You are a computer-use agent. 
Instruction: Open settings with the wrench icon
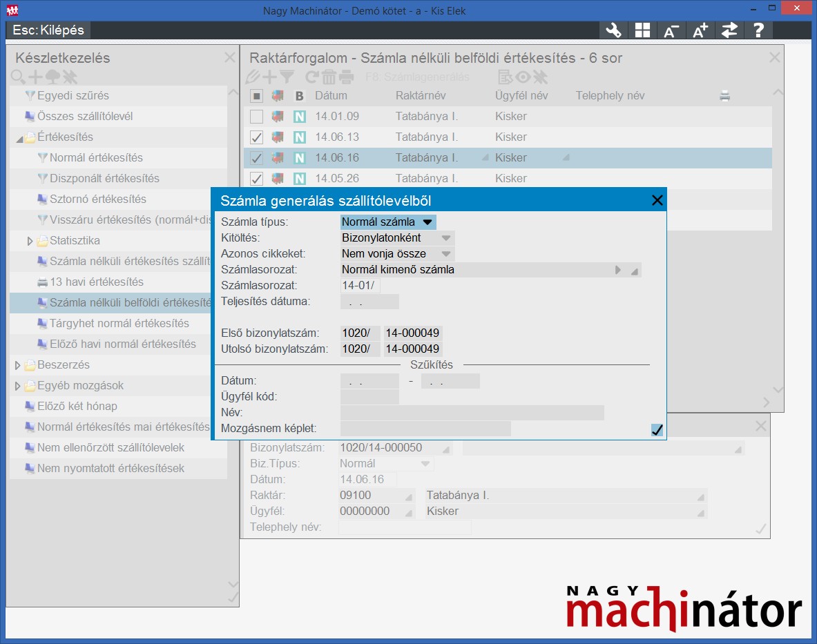coord(613,30)
